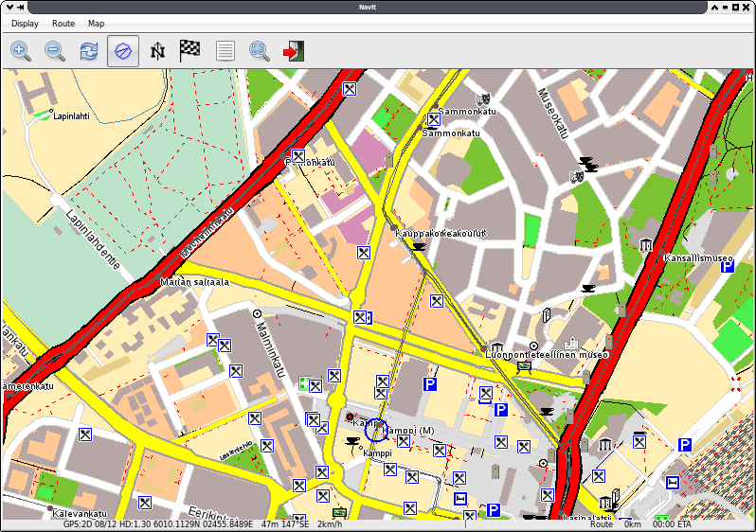Click the cafe cup icon below Kauppakorkeakoulut
The image size is (756, 532).
(x=419, y=247)
